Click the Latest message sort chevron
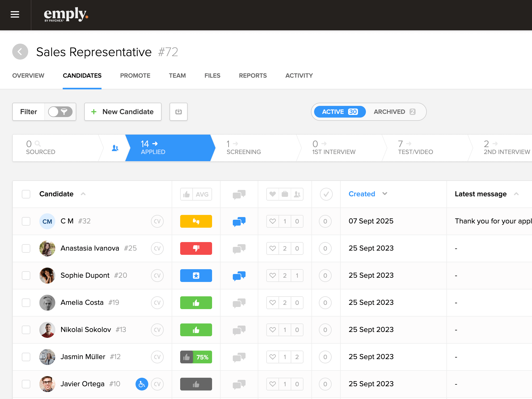This screenshot has width=532, height=399. 516,194
